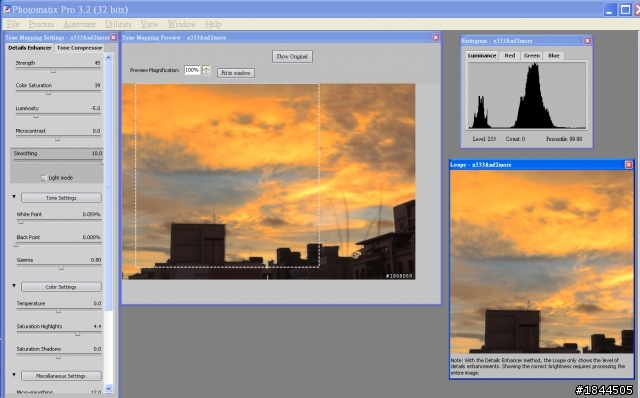640x398 pixels.
Task: Close the Histogram window
Action: click(x=587, y=41)
